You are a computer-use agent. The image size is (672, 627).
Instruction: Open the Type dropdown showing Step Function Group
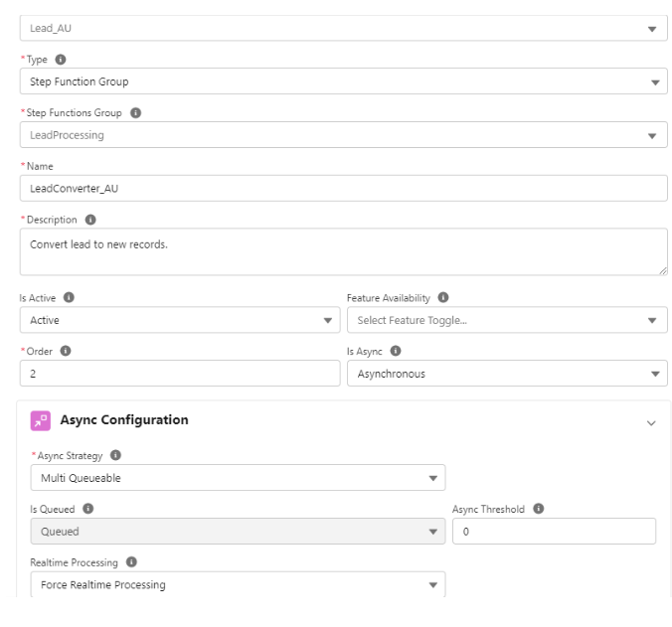343,81
